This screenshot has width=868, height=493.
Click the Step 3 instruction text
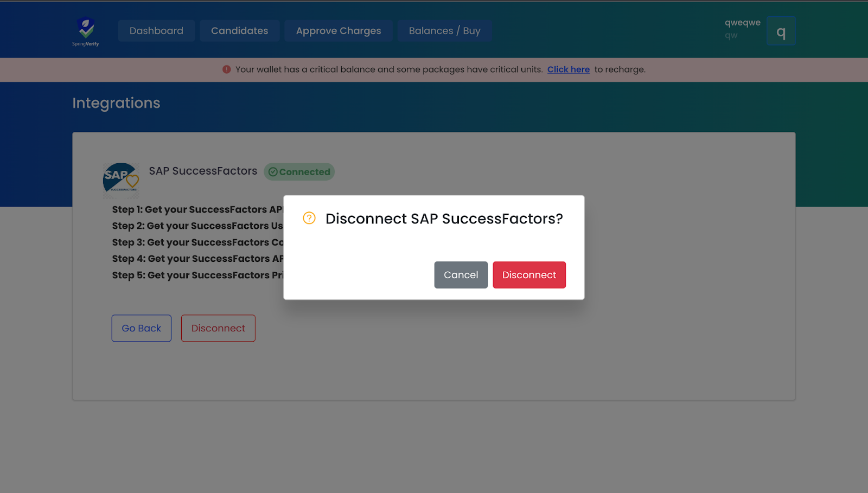point(197,242)
